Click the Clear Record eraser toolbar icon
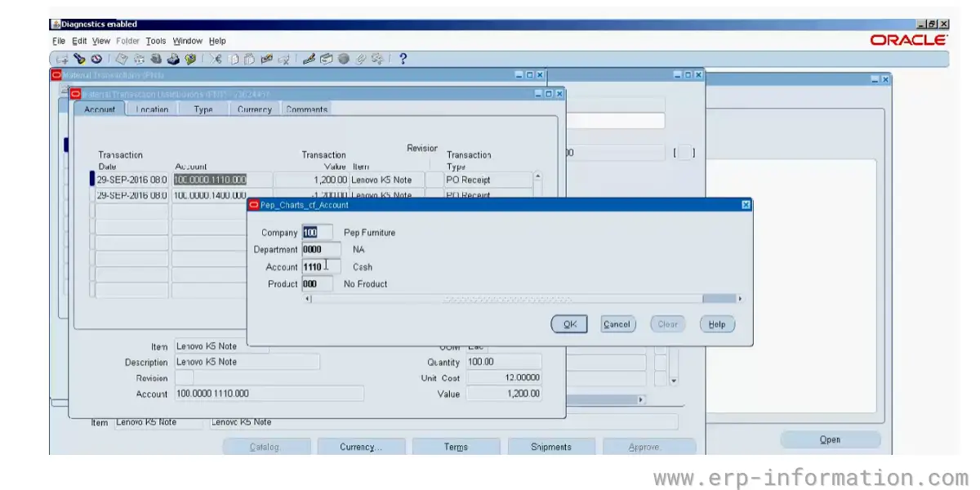The height and width of the screenshot is (490, 980). click(x=267, y=59)
